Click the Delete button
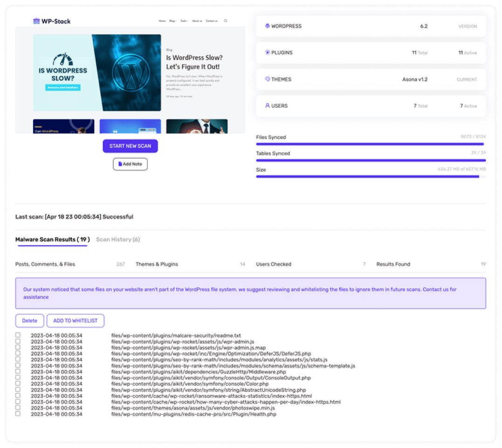The height and width of the screenshot is (448, 502). point(29,321)
